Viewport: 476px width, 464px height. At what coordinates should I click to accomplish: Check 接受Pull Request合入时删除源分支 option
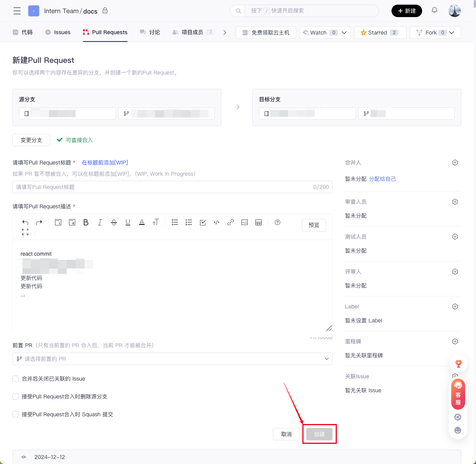pyautogui.click(x=16, y=396)
